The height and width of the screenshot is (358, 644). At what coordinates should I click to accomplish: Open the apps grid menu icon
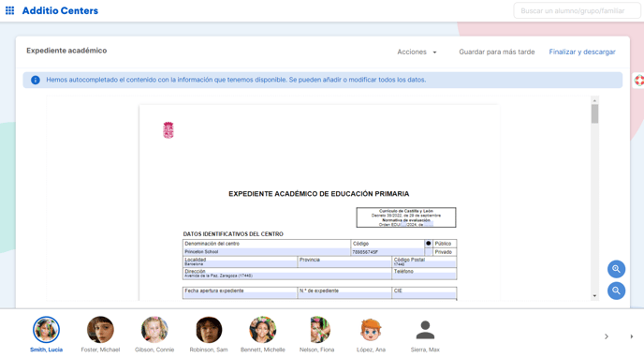pyautogui.click(x=9, y=10)
